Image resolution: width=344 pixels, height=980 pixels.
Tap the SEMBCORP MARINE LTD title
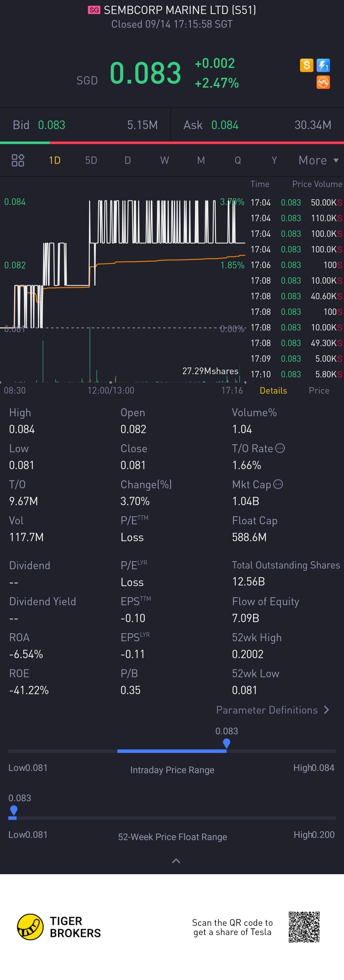click(180, 10)
